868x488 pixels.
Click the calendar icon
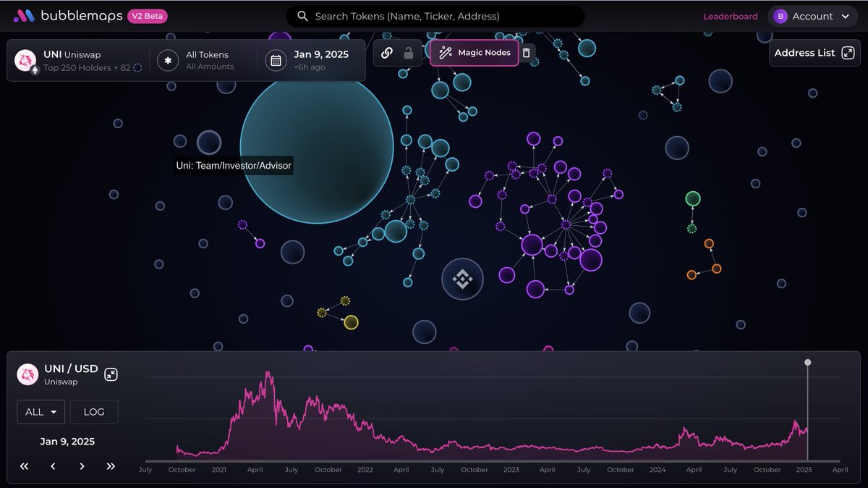[276, 61]
